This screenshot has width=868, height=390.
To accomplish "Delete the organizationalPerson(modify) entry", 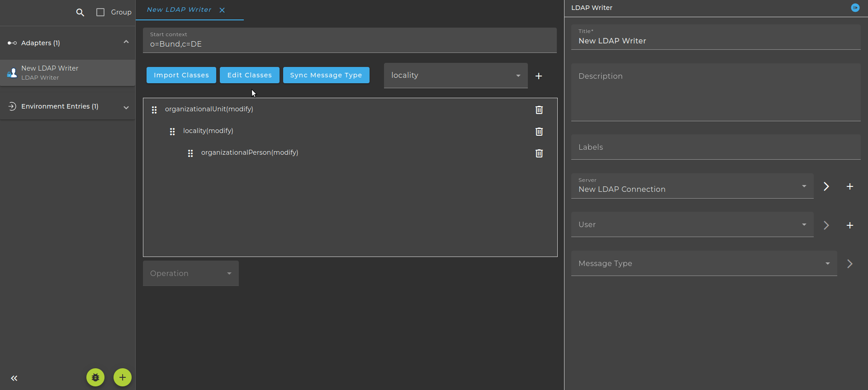I will [x=539, y=153].
